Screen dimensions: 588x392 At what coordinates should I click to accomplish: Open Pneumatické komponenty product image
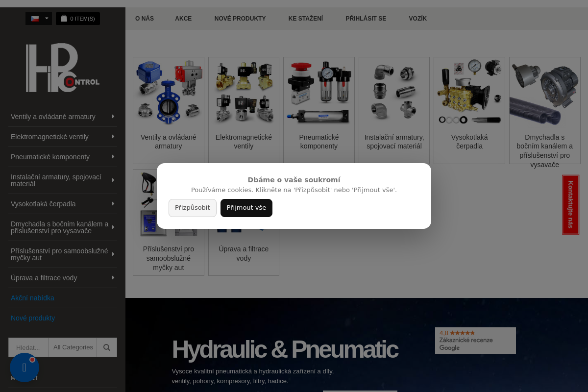[x=319, y=92]
